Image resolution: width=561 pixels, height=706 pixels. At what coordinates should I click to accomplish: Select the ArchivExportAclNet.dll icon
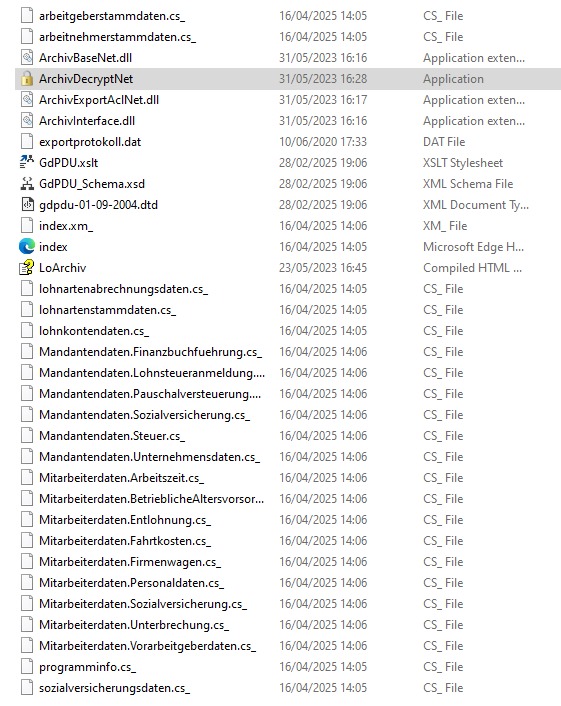[x=27, y=100]
